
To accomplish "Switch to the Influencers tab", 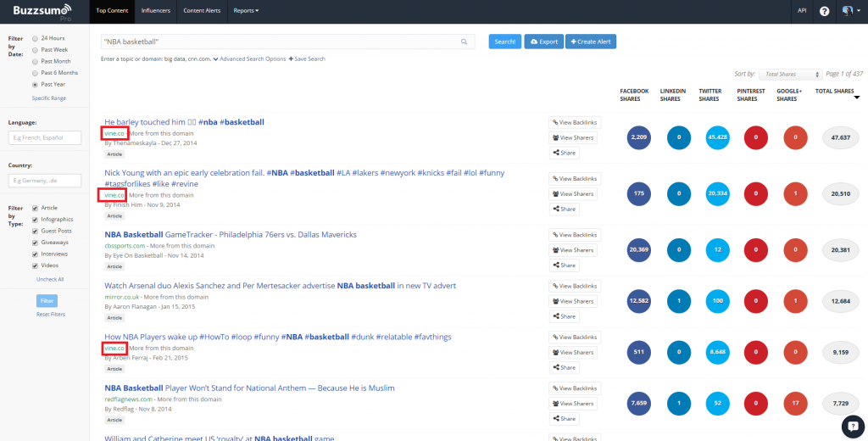I will pos(156,10).
